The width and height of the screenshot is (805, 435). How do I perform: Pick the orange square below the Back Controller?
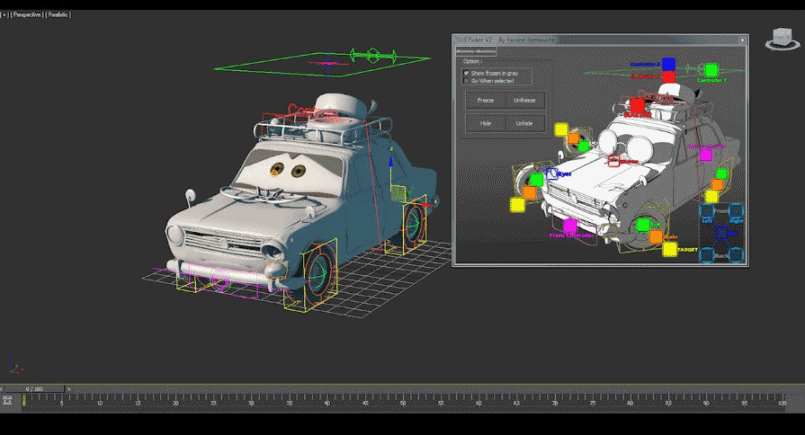tap(717, 185)
